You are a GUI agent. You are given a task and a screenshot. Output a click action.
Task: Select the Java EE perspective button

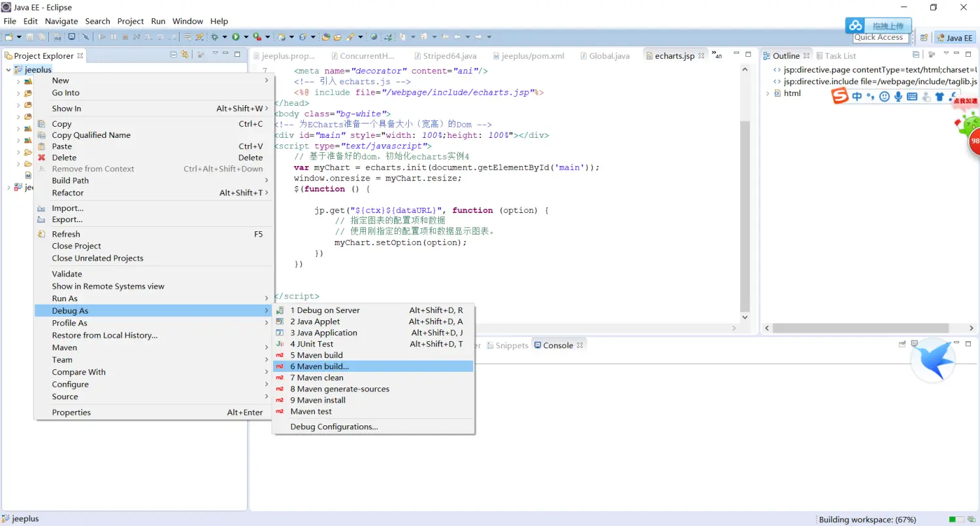pyautogui.click(x=955, y=38)
